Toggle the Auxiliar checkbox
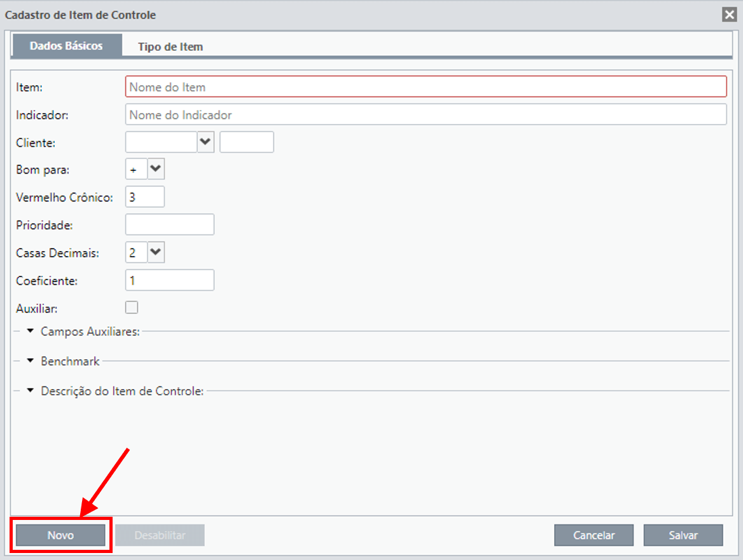Viewport: 743px width, 560px height. 132,307
